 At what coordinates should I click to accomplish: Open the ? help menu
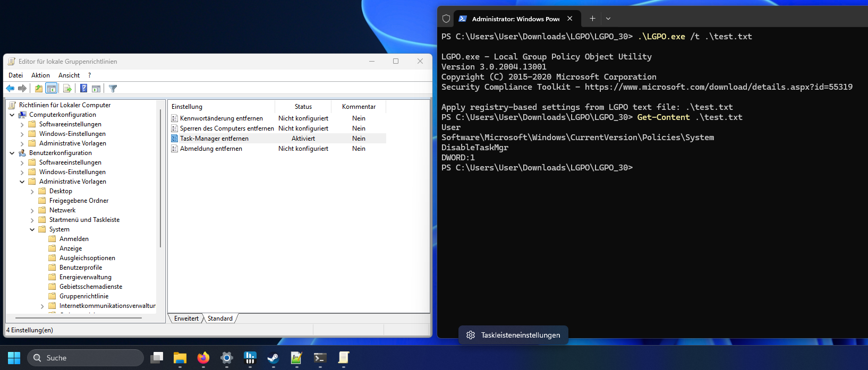(x=89, y=75)
